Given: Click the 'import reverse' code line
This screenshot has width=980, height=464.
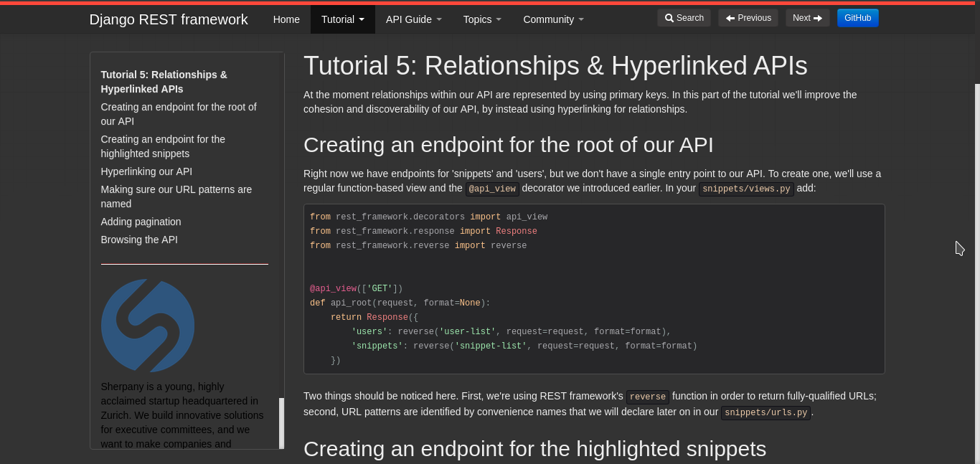Looking at the screenshot, I should click(418, 245).
